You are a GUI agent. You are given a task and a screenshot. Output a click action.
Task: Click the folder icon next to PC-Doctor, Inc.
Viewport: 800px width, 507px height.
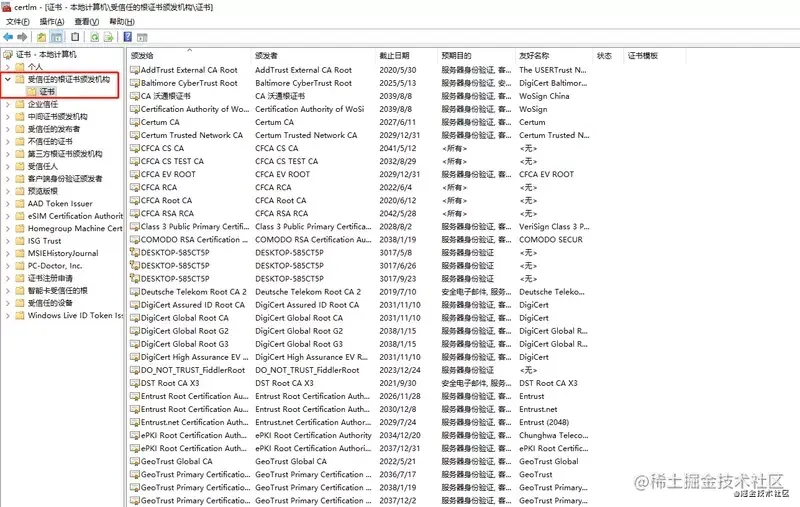tap(20, 266)
